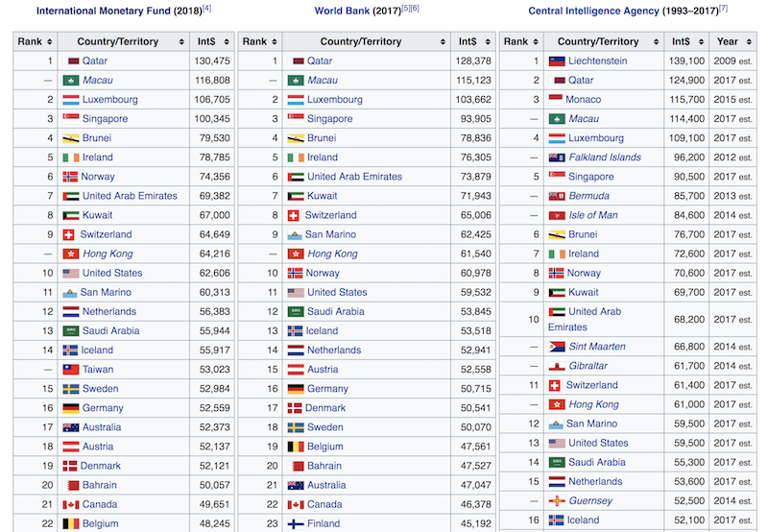
Task: Click Liechtenstein flag in CIA table
Action: (x=557, y=61)
